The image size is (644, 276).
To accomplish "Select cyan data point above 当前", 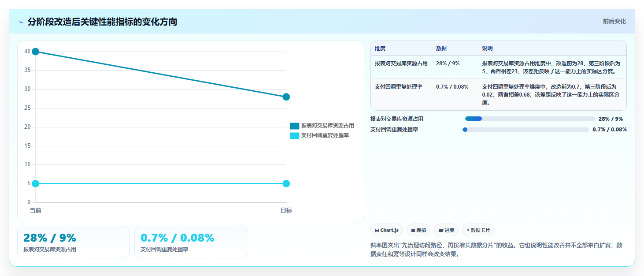I will (36, 183).
